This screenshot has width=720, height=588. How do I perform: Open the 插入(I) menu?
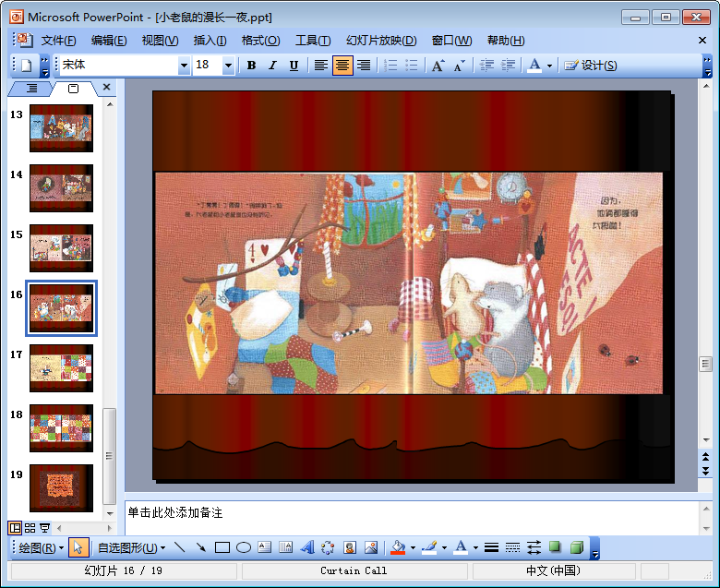(210, 41)
